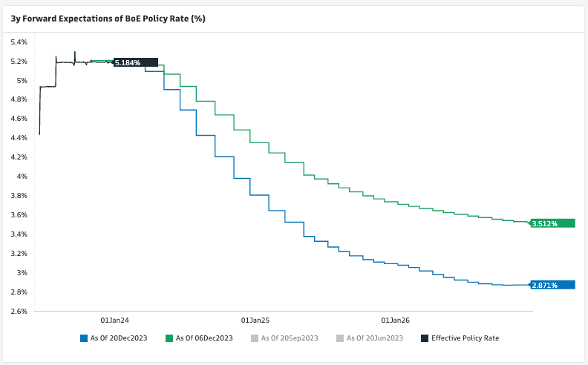Click the dark swatch for Effective Policy Rate

click(x=425, y=338)
